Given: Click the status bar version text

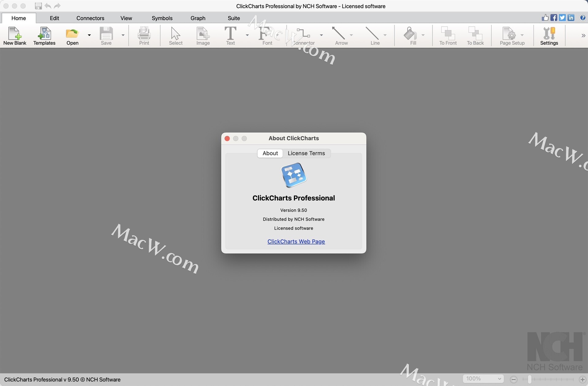Looking at the screenshot, I should coord(62,380).
